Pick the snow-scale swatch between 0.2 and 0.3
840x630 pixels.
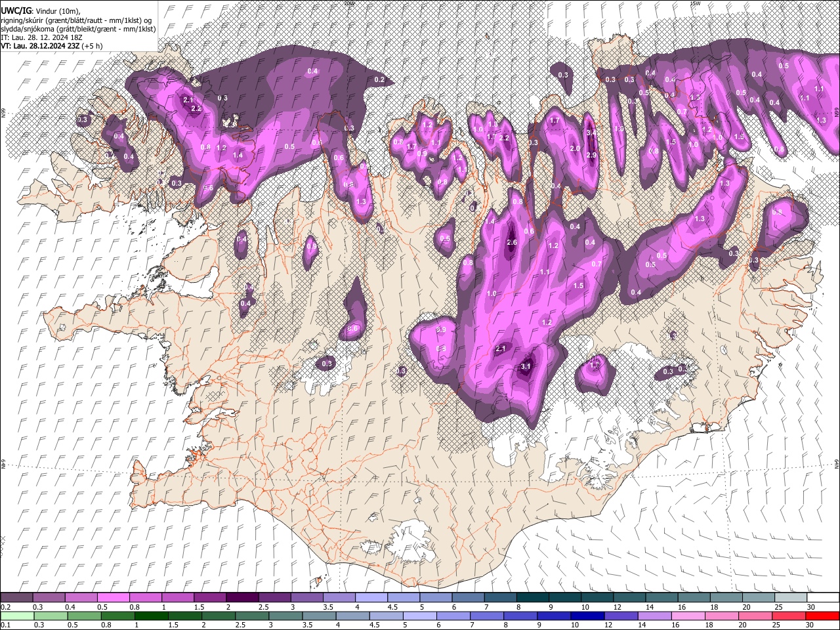(18, 598)
